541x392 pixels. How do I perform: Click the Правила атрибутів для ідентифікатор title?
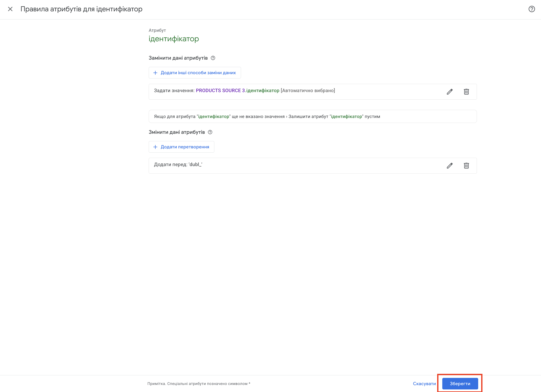81,9
